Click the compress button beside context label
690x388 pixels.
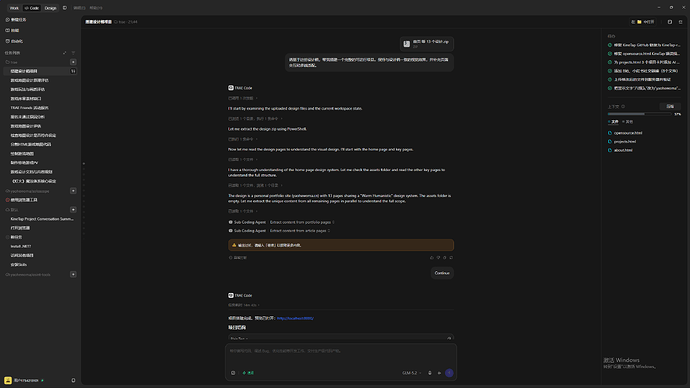coord(670,106)
